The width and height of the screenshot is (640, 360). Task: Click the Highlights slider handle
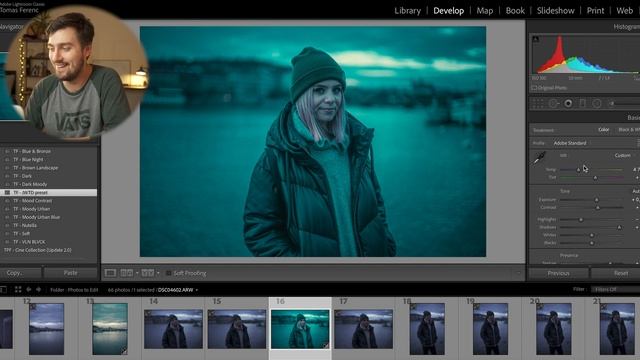click(581, 220)
